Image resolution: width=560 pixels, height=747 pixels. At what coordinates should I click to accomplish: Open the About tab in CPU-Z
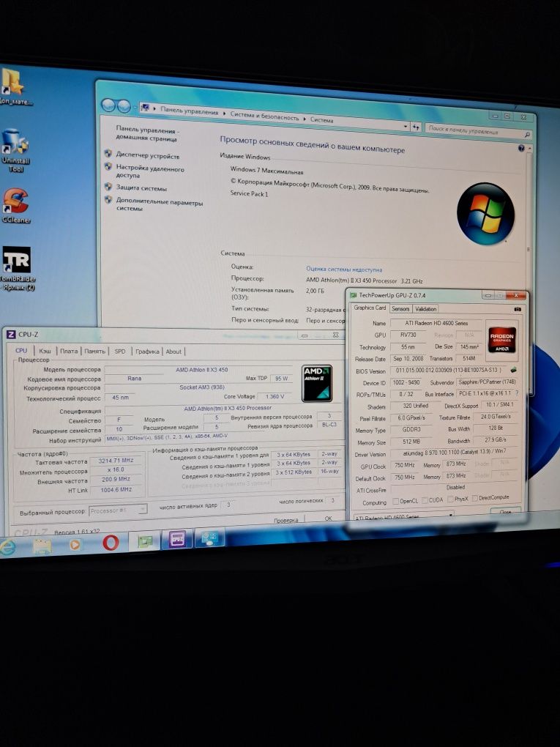point(173,352)
